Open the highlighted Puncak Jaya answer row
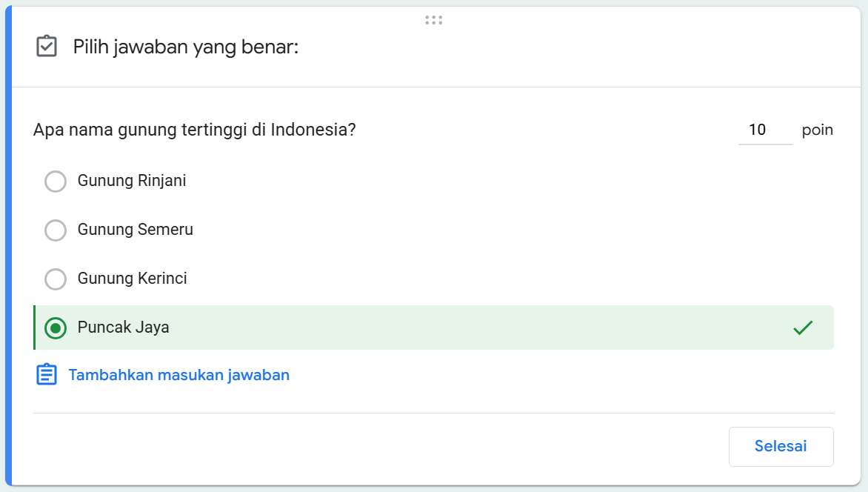 (296, 328)
